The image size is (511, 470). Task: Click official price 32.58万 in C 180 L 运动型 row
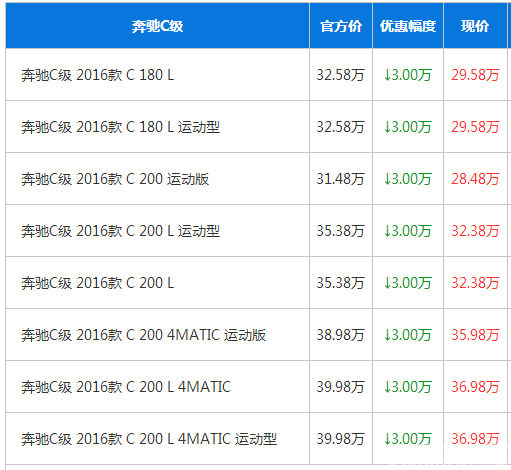click(x=340, y=127)
